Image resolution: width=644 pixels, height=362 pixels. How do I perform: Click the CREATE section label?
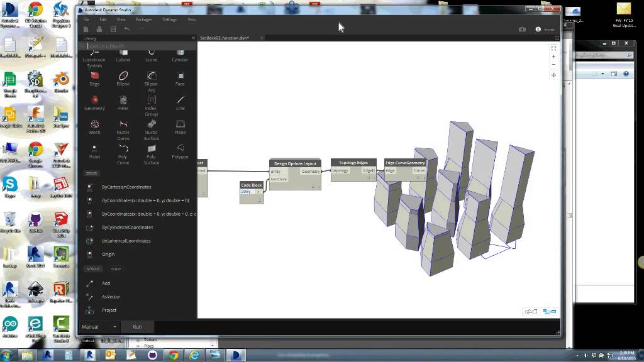[x=92, y=173]
